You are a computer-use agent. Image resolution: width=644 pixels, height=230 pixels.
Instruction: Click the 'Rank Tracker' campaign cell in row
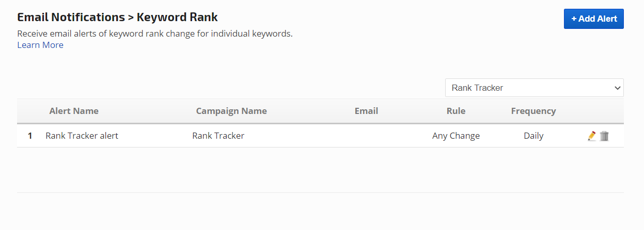pos(218,136)
